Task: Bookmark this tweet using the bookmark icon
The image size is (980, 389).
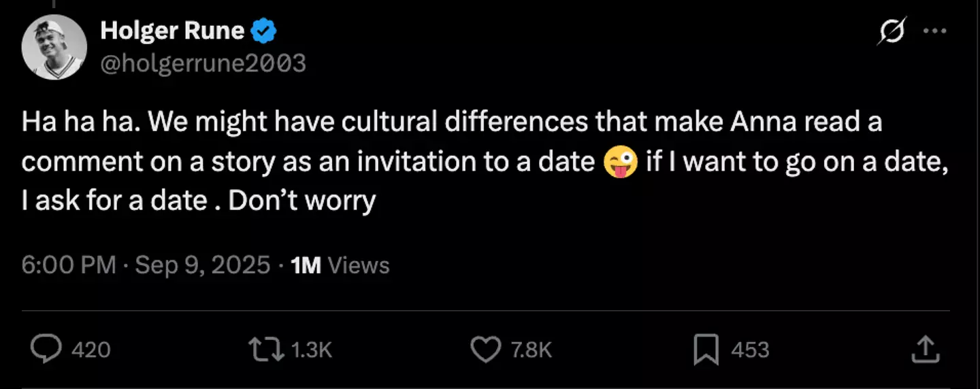Action: click(707, 350)
